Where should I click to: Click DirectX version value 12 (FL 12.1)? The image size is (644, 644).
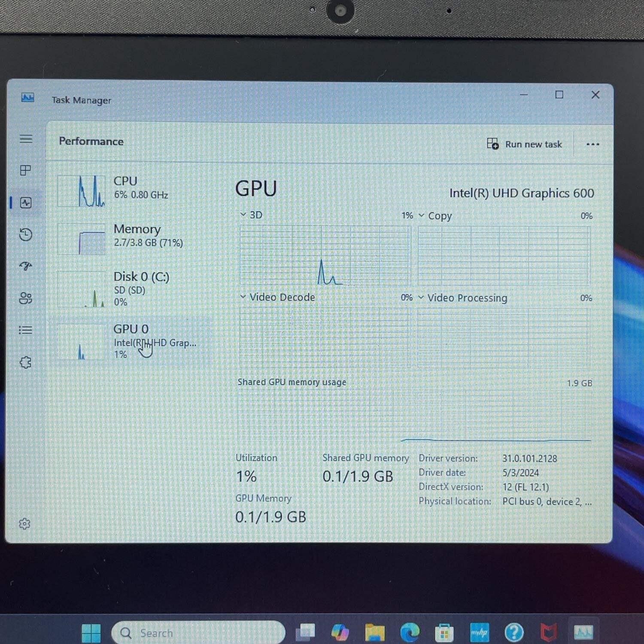click(526, 487)
